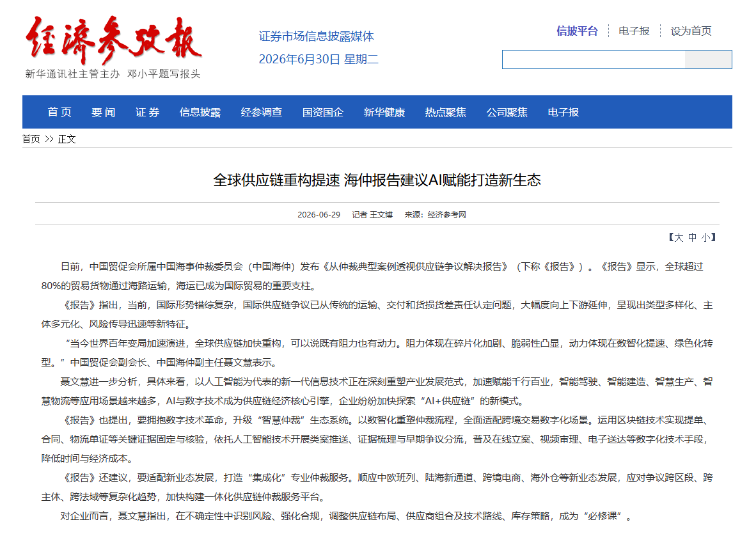This screenshot has width=756, height=536.
Task: Click the 信披平台 link at top
Action: click(x=577, y=31)
